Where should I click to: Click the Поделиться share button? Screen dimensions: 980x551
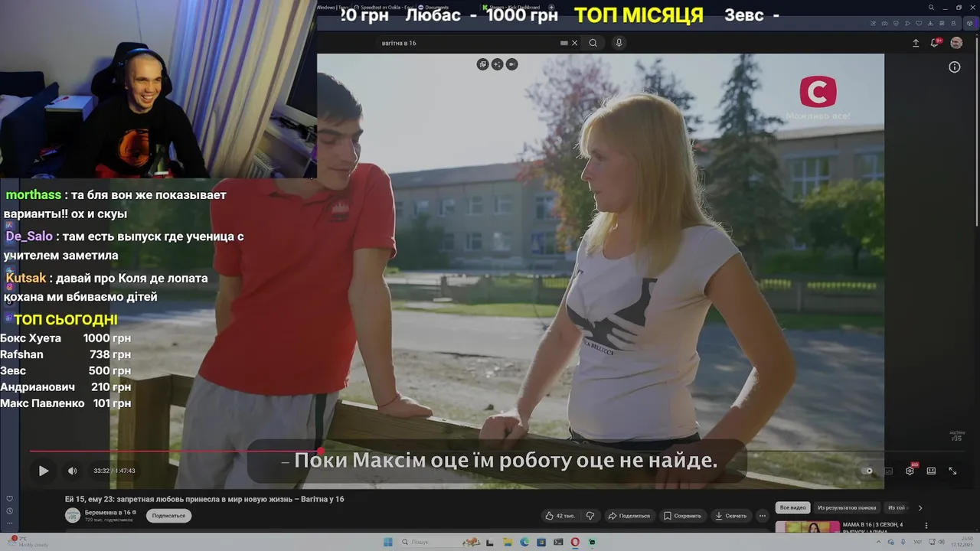click(x=629, y=516)
